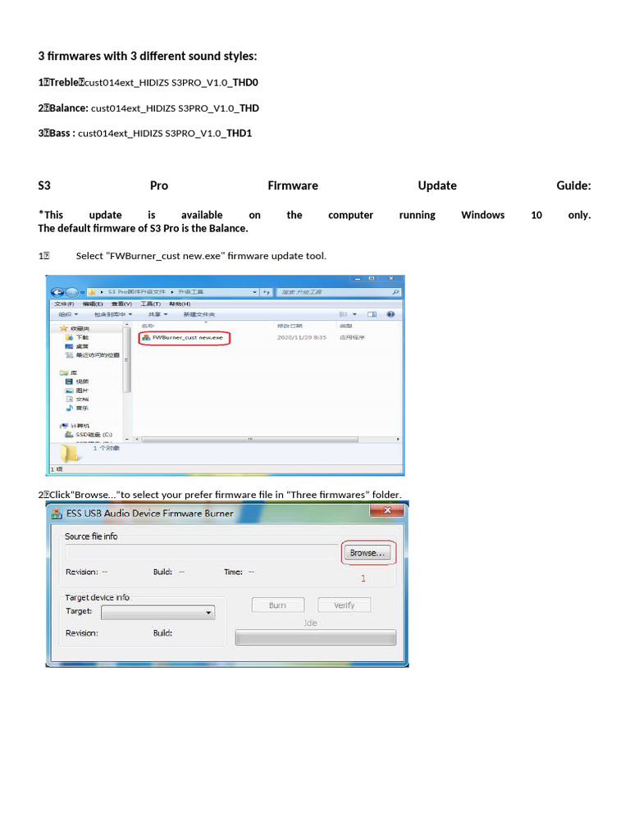The image size is (630, 840).
Task: Sort by 修改日期 date column header
Action: pos(290,326)
